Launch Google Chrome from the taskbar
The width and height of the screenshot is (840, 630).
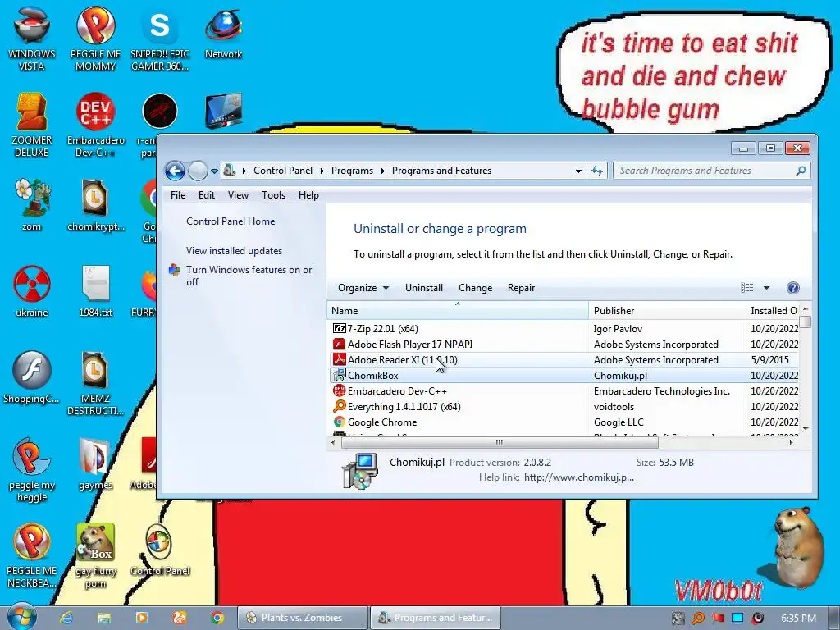(217, 618)
